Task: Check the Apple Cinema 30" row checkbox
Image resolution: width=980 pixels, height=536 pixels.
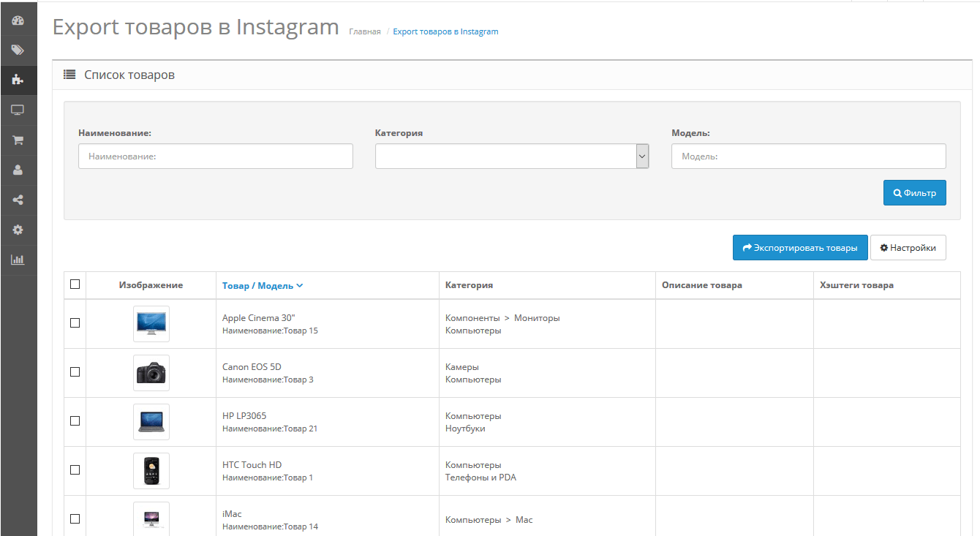Action: (75, 322)
